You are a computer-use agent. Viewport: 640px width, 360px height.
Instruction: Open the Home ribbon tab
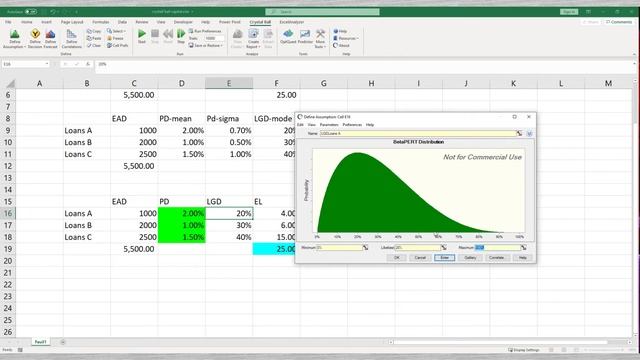click(27, 22)
